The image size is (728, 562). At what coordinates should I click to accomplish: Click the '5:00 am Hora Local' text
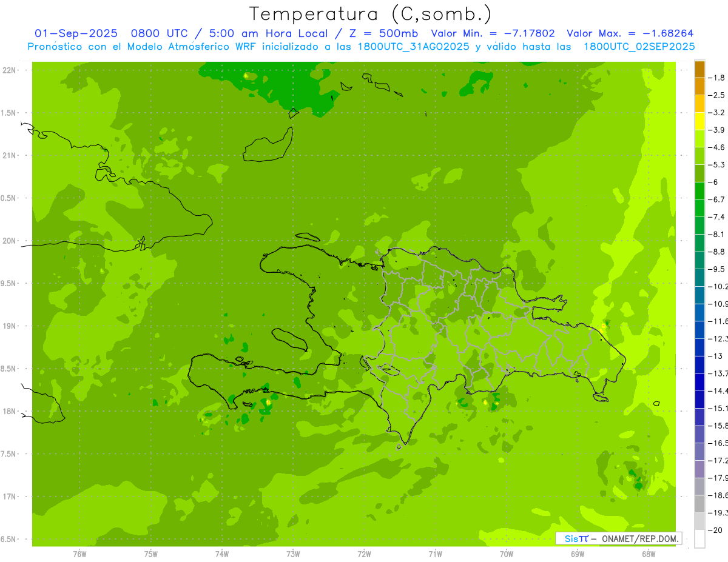[x=268, y=33]
